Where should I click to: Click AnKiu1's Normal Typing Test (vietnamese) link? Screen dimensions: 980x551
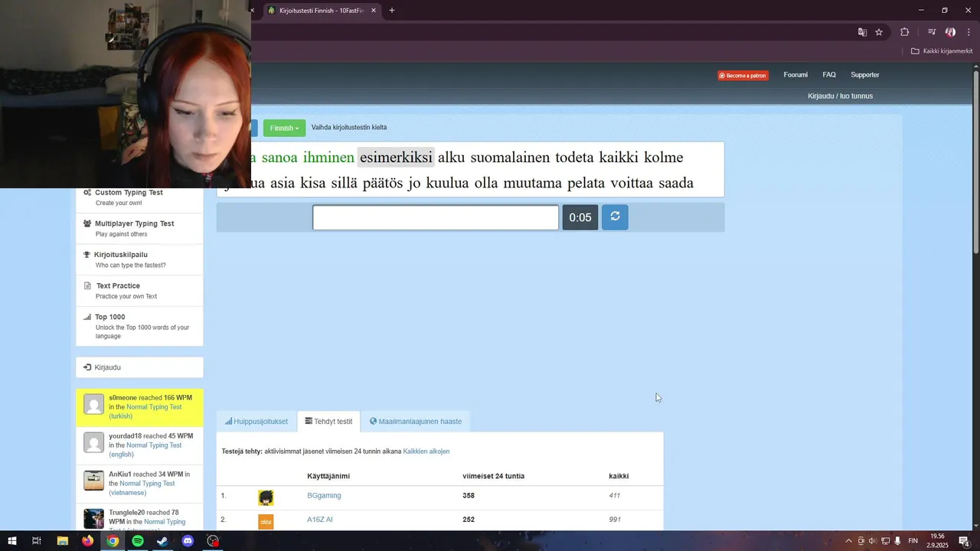[142, 488]
